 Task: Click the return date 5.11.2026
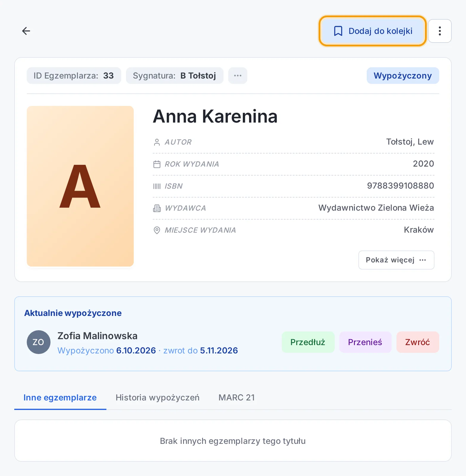point(219,350)
